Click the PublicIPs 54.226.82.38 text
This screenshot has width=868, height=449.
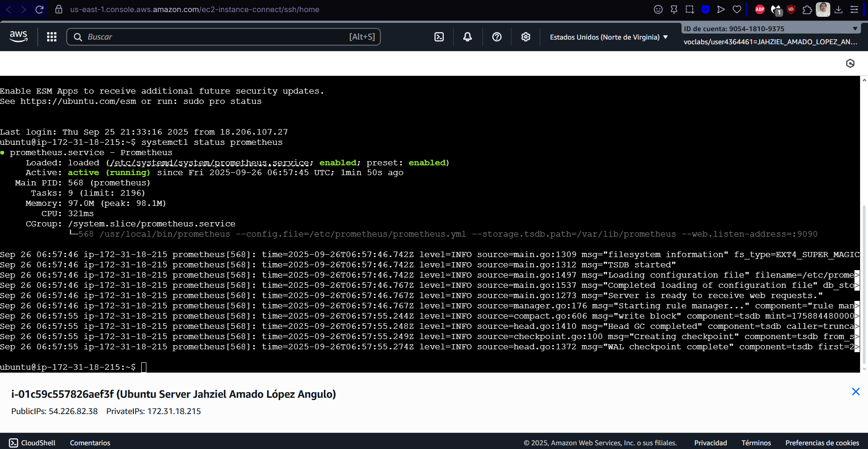(x=55, y=411)
